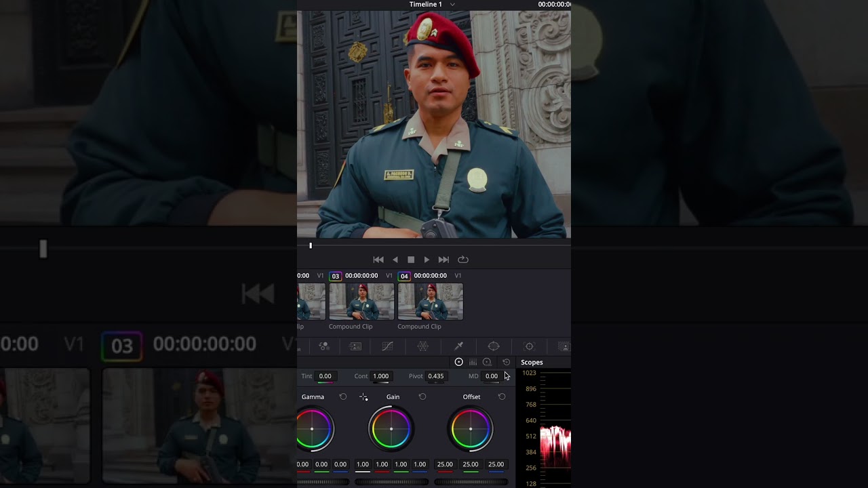The height and width of the screenshot is (488, 868).
Task: Click the MD midtone detail field
Action: click(x=492, y=376)
